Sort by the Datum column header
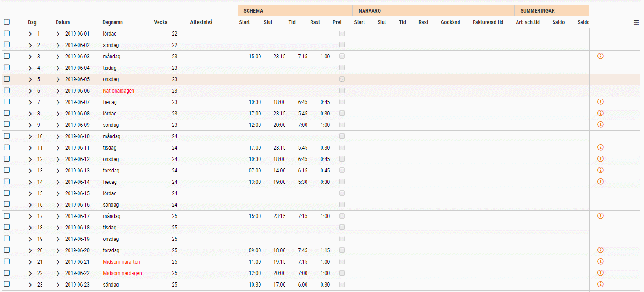 [63, 22]
